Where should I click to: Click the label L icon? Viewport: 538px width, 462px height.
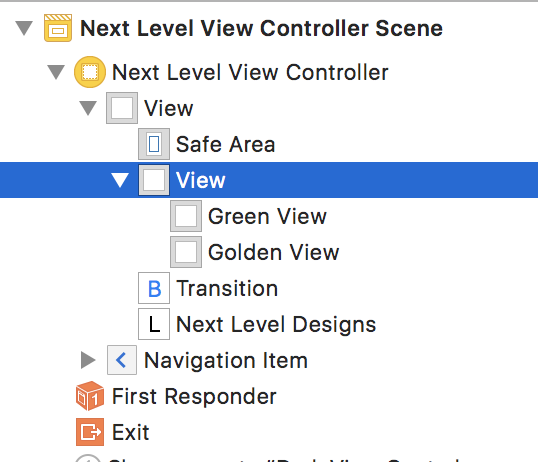[x=154, y=324]
